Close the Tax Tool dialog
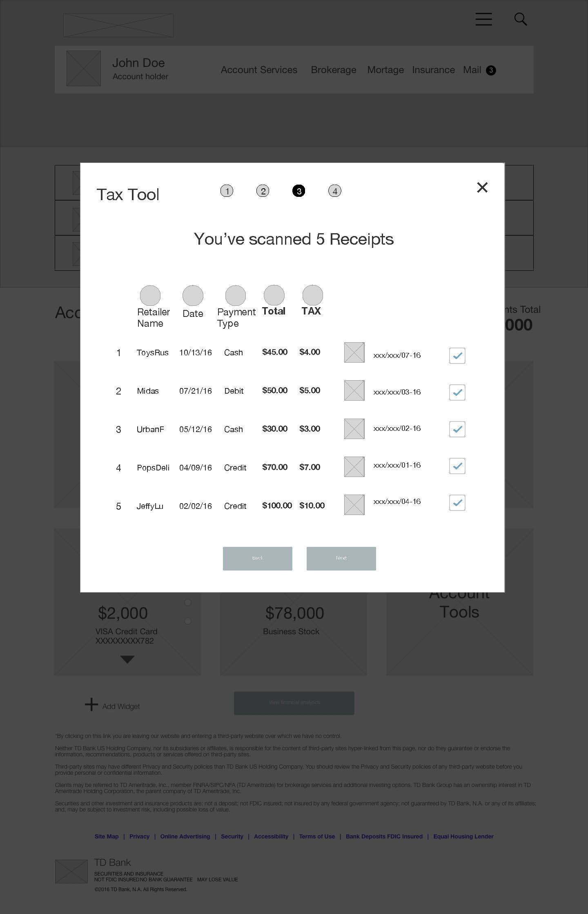The image size is (588, 914). (482, 187)
